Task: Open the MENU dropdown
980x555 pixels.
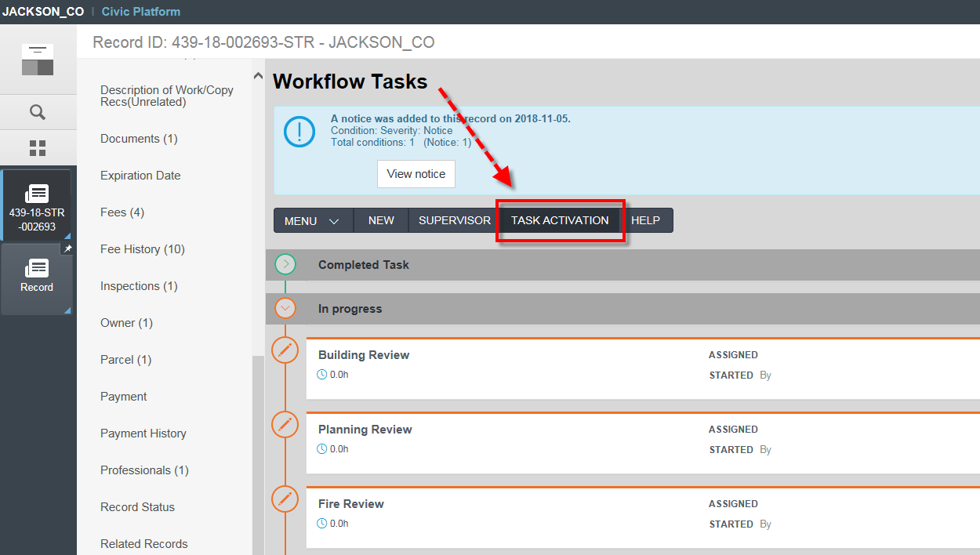Action: [x=312, y=221]
